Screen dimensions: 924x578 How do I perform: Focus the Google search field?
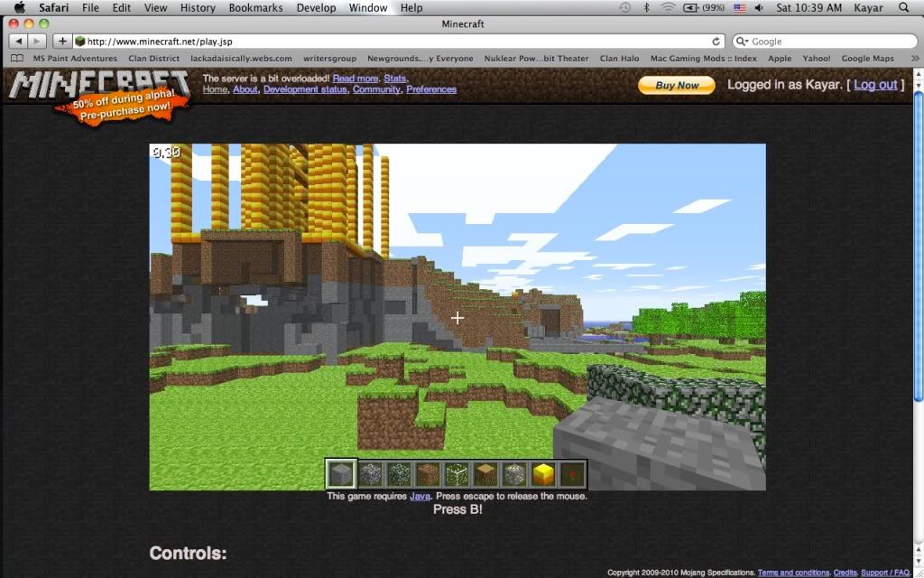(x=825, y=42)
